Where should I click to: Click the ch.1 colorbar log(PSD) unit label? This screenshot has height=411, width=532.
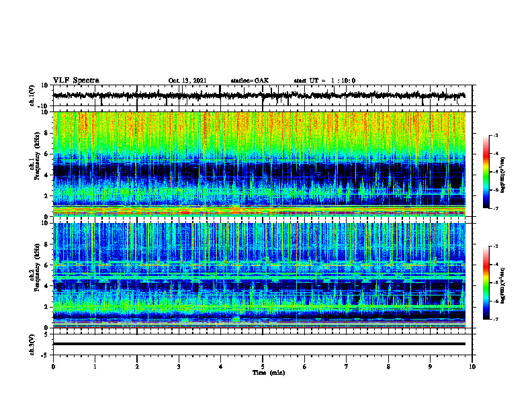coord(504,175)
